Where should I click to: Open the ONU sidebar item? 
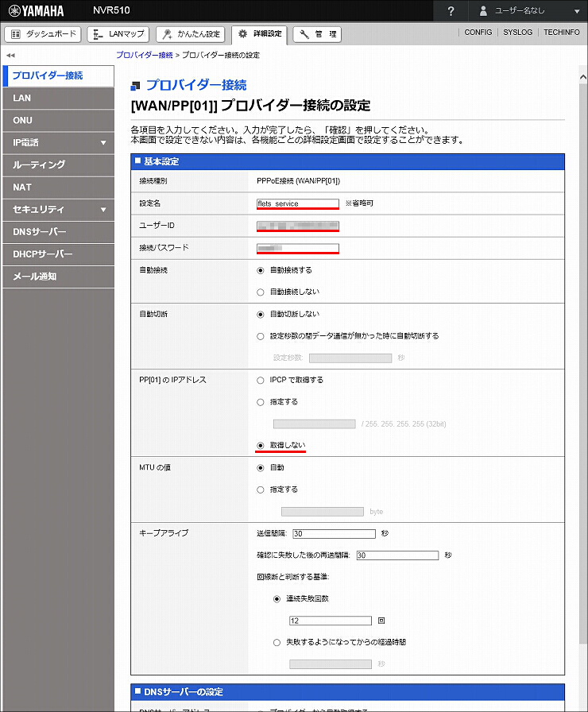(58, 120)
